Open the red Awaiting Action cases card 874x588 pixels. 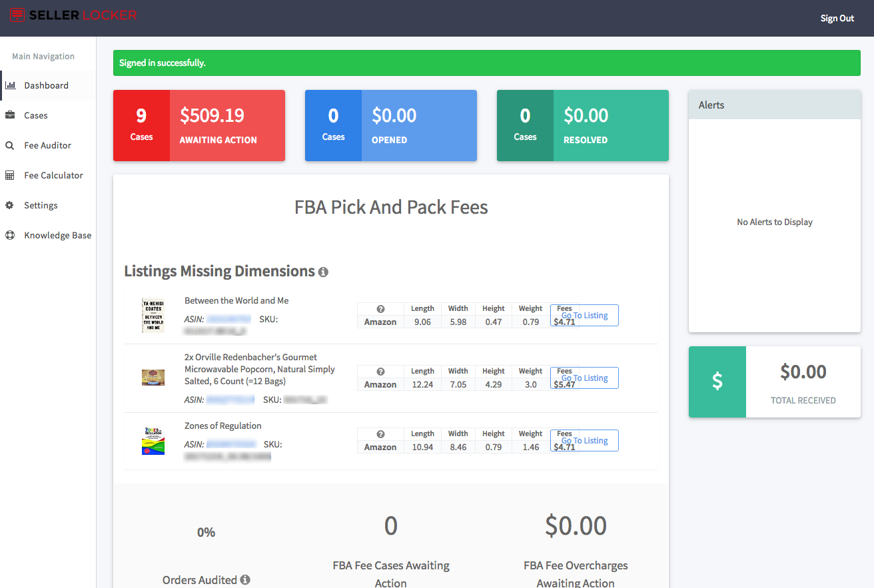199,125
